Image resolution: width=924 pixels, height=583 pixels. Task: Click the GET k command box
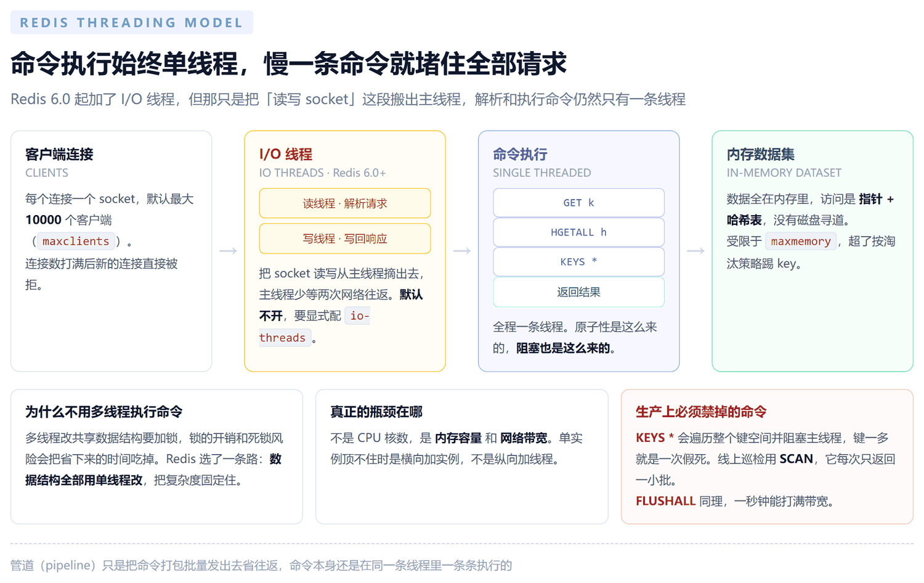[x=578, y=203]
